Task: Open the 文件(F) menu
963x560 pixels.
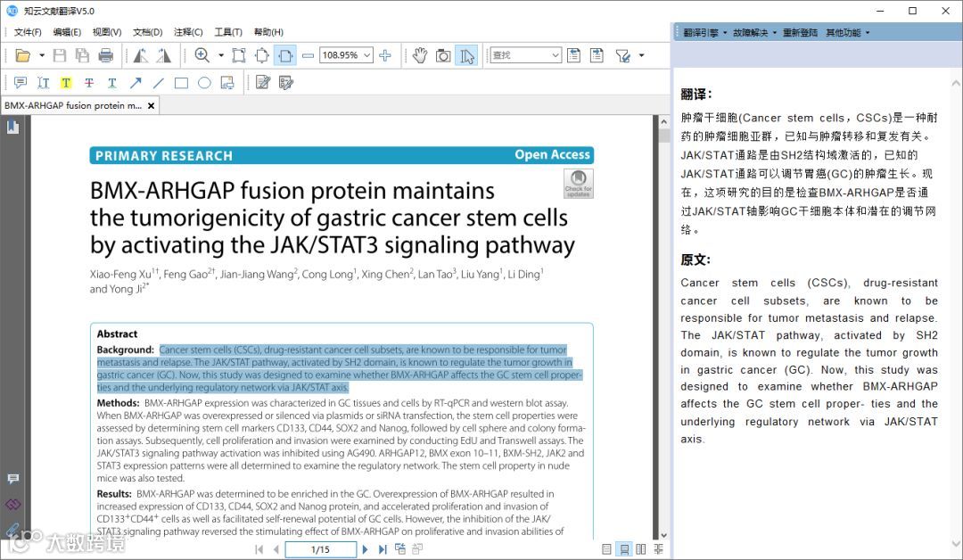Action: click(x=28, y=32)
